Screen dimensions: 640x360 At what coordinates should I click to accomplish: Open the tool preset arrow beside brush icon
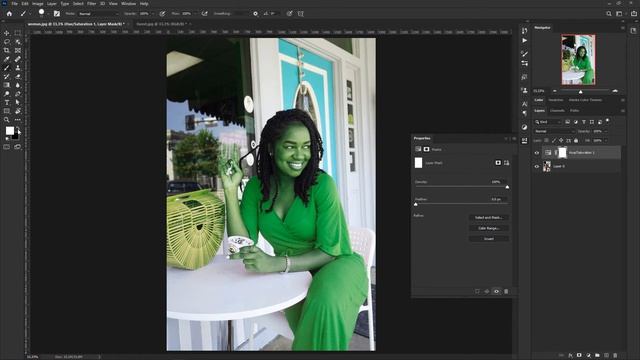pos(30,14)
